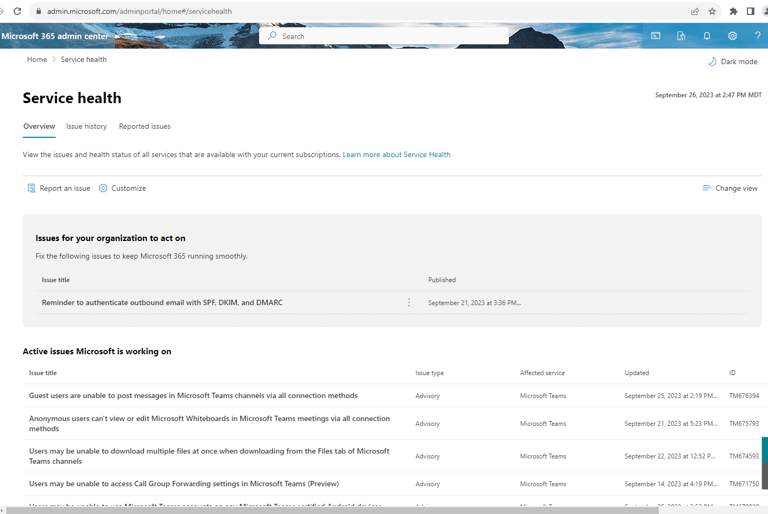Sort by the Affected service column header
The width and height of the screenshot is (768, 514).
coord(542,373)
